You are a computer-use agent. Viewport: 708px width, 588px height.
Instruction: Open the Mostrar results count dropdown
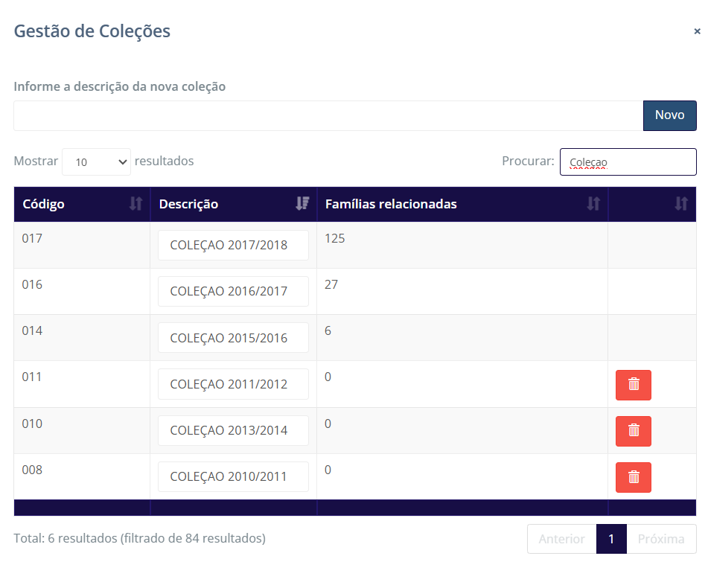(x=96, y=162)
